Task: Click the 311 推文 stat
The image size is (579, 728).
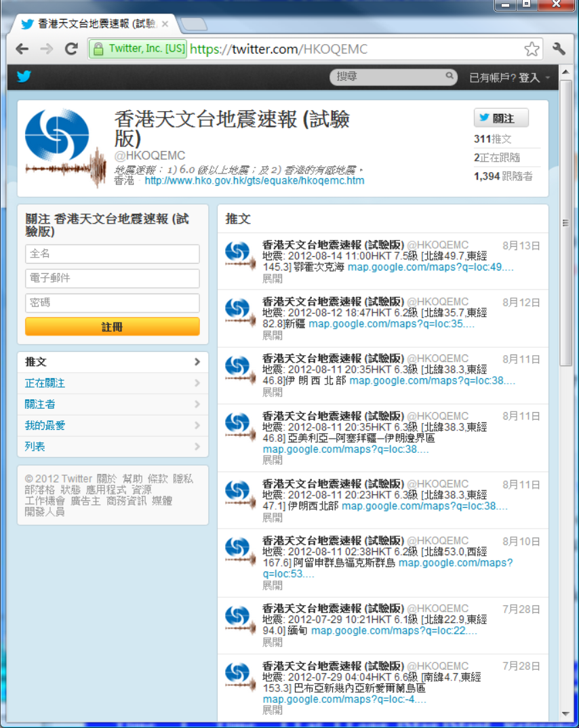Action: tap(493, 139)
